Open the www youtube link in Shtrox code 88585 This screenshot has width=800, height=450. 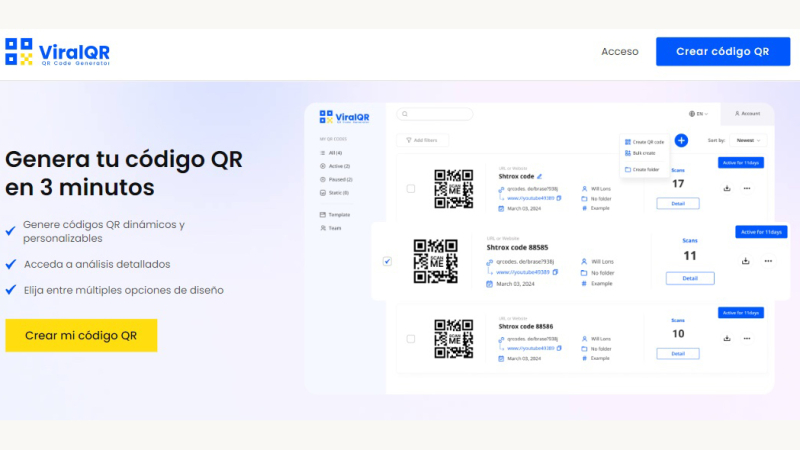pos(523,272)
